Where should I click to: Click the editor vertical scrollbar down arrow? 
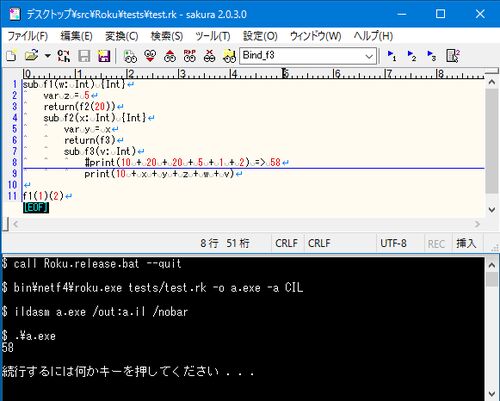tap(492, 209)
